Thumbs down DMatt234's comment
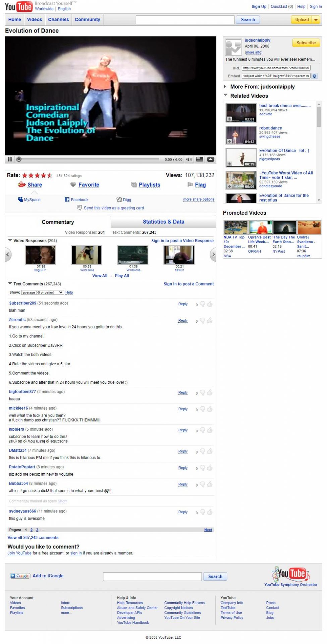The height and width of the screenshot is (644, 327). point(202,452)
